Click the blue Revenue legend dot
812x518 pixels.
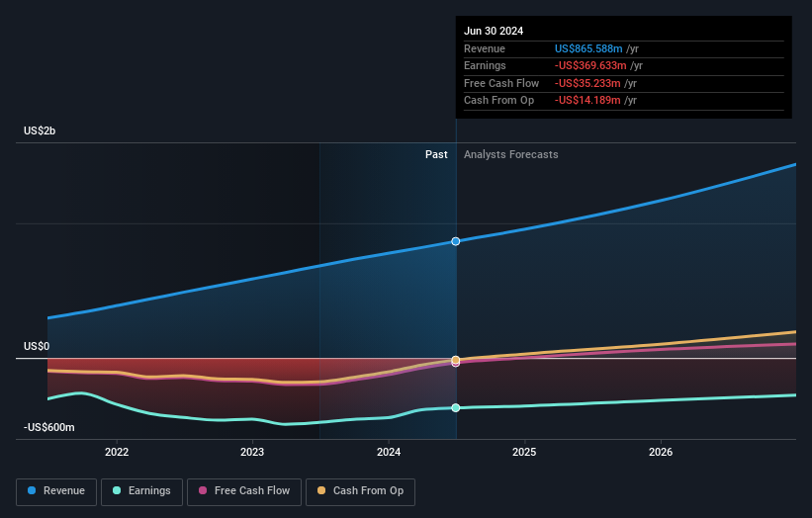click(x=32, y=490)
